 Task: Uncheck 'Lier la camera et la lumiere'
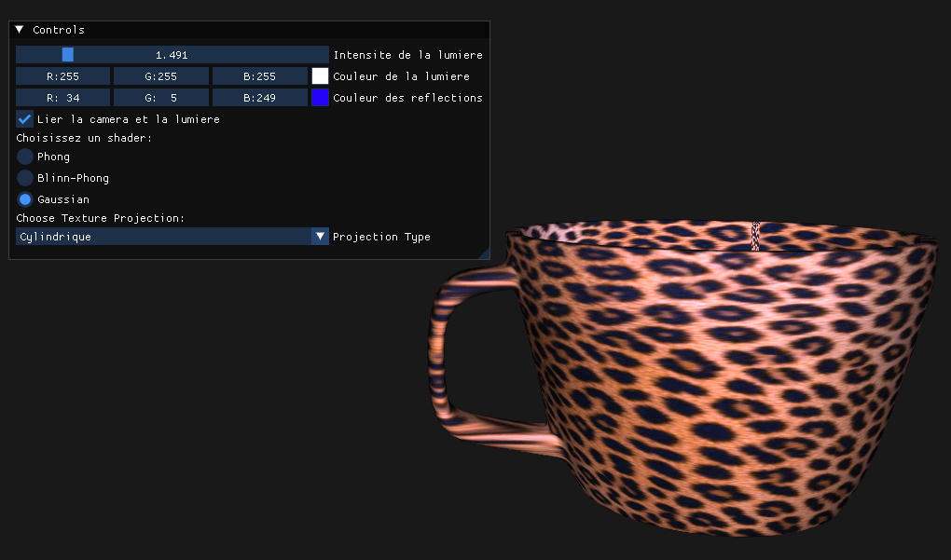[25, 119]
